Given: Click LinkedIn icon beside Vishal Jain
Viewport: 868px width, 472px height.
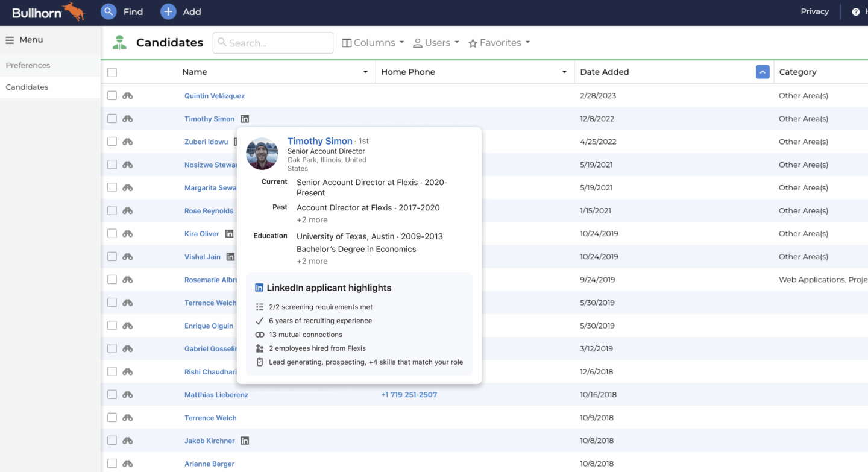Looking at the screenshot, I should [230, 256].
